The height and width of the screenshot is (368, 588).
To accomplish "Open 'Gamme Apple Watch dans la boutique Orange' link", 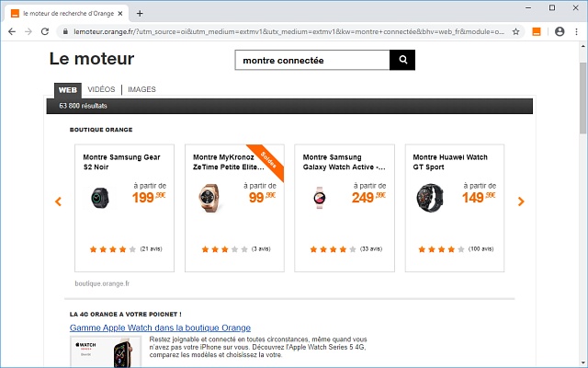I will click(x=160, y=328).
